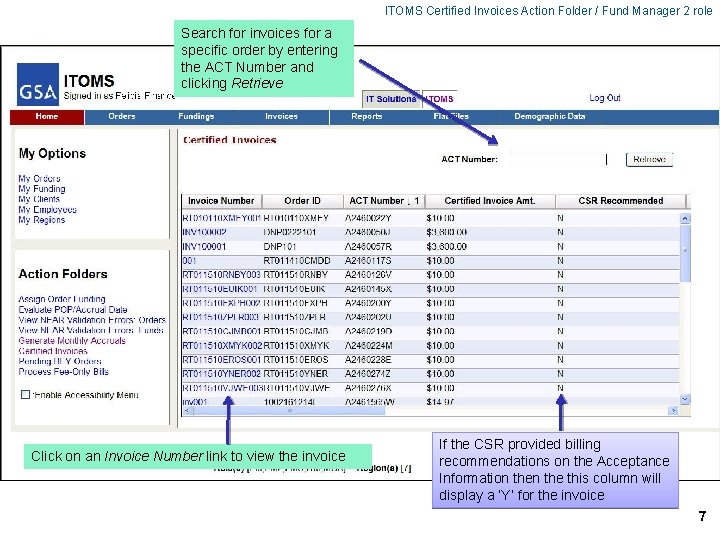Viewport: 720px width, 540px height.
Task: Sort by Certified Invoice Amt. column
Action: coord(490,201)
